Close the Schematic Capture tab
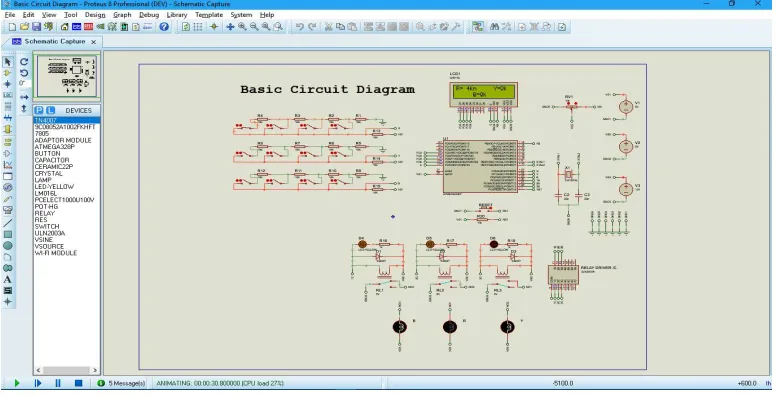The width and height of the screenshot is (776, 396). (x=94, y=42)
